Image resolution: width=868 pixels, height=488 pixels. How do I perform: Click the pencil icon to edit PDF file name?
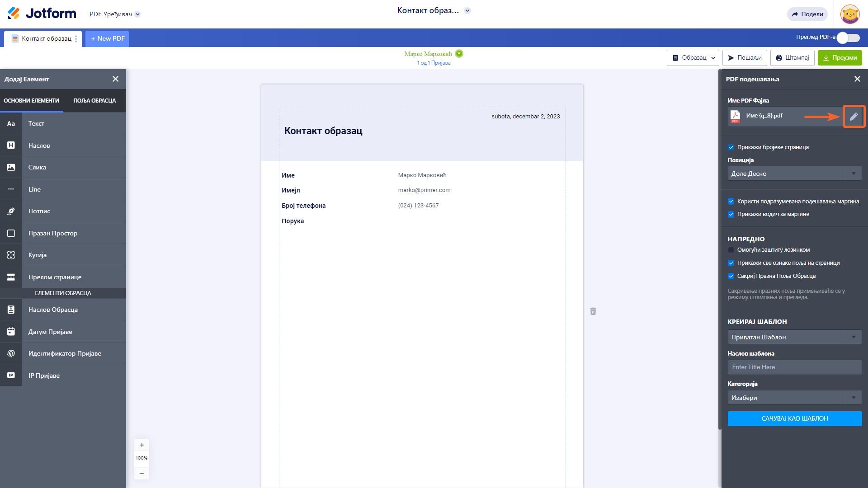point(854,117)
